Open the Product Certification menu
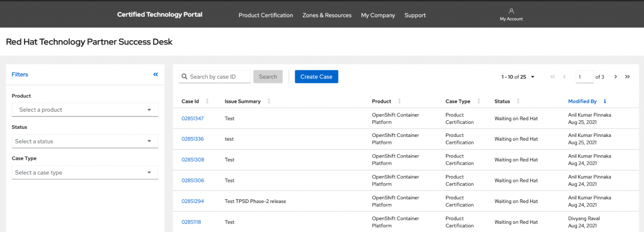This screenshot has width=644, height=232. click(x=266, y=15)
